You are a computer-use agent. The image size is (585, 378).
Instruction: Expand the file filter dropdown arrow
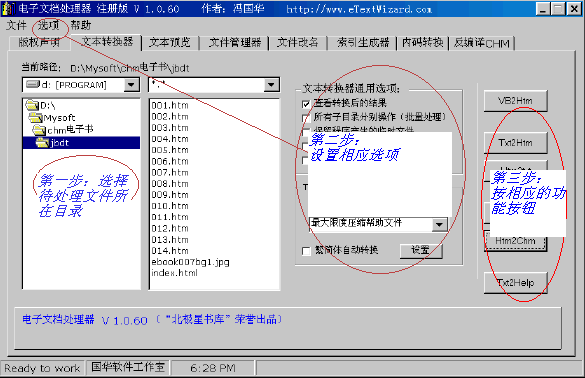271,85
